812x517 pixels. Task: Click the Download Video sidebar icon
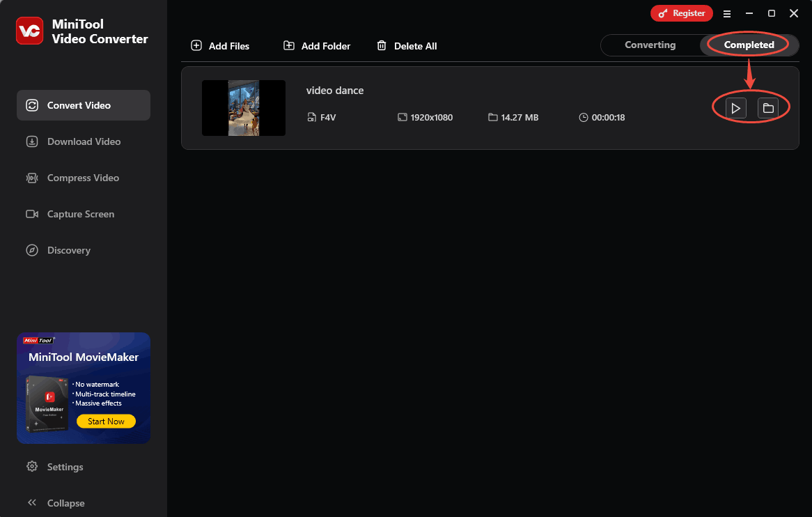pyautogui.click(x=32, y=141)
